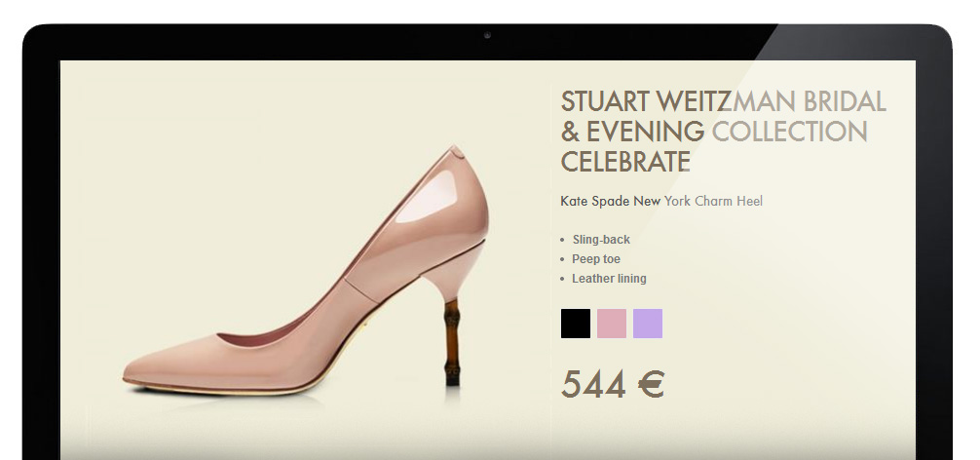Click the 'Kate Spade New York Charm Heel' subtitle

tap(661, 201)
